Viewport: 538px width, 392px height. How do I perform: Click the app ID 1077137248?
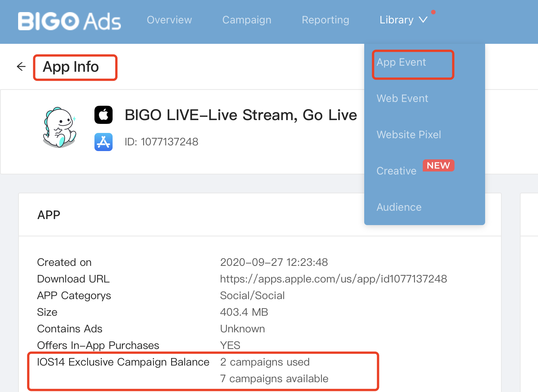tap(161, 142)
